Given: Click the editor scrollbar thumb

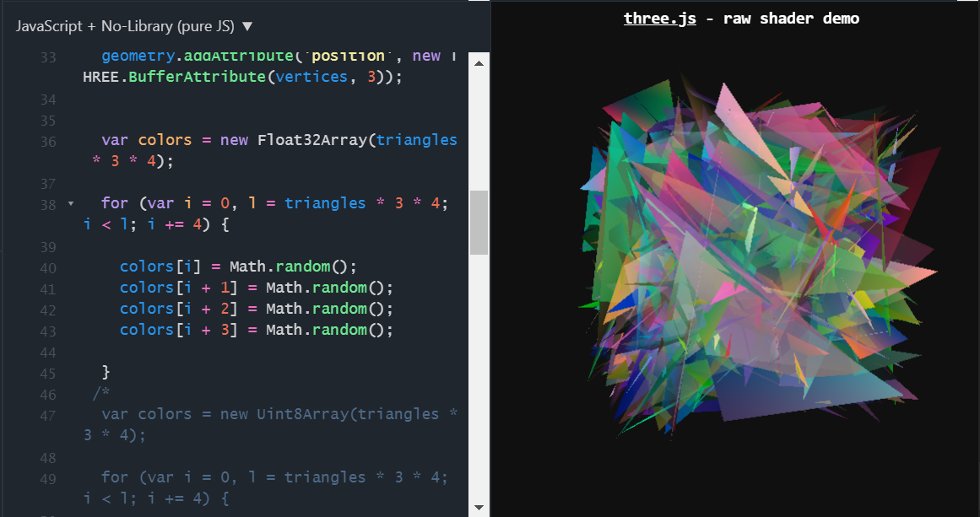Looking at the screenshot, I should click(479, 221).
